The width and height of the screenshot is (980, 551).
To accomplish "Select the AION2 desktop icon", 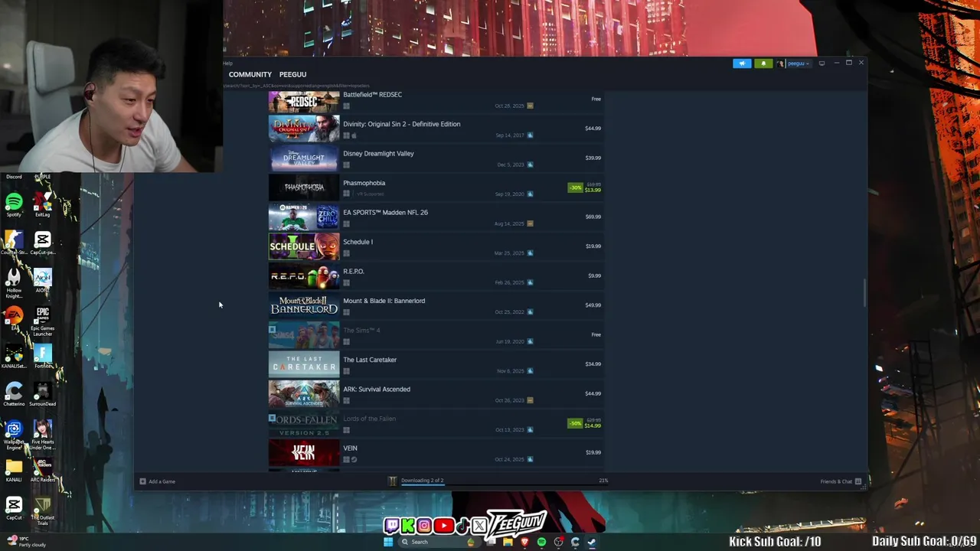I will 42,279.
